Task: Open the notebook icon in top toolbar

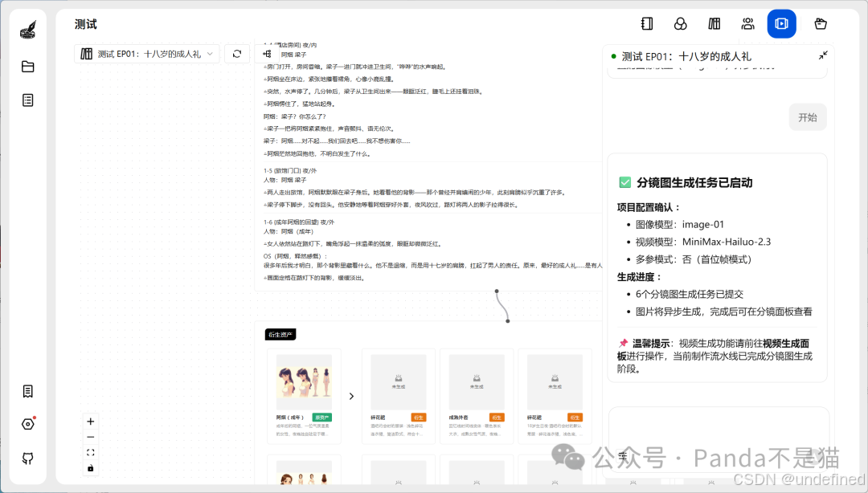Action: (646, 24)
